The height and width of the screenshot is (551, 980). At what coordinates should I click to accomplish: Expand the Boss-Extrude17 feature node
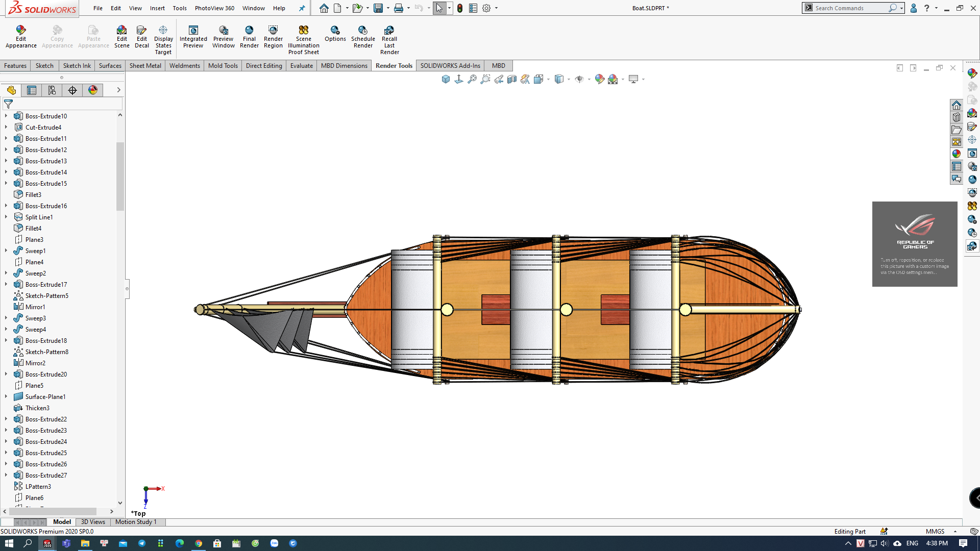(6, 285)
